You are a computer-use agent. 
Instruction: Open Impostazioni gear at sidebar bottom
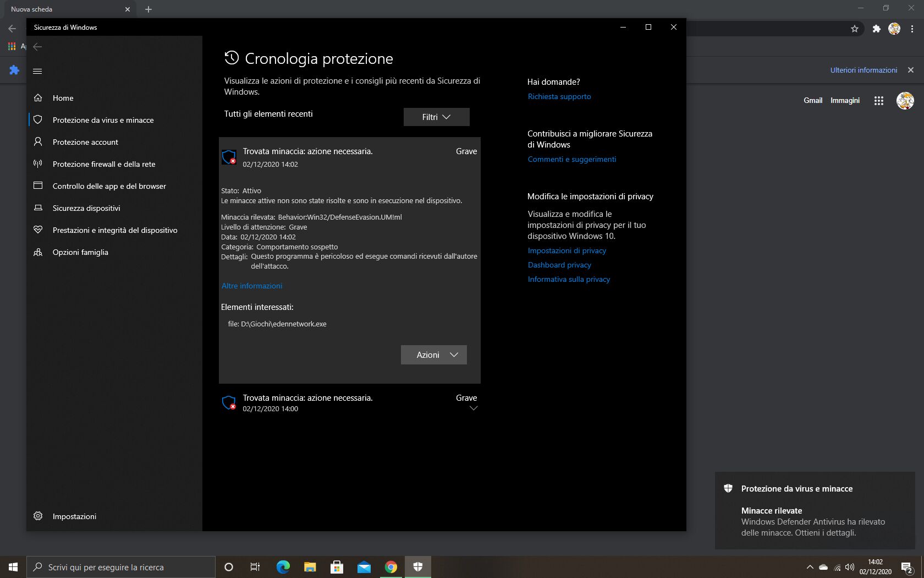coord(38,516)
